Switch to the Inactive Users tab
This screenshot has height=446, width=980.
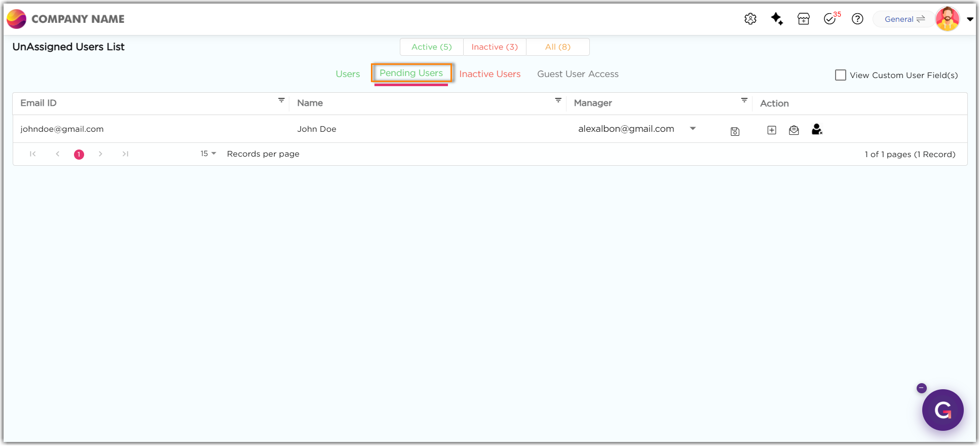pos(489,74)
